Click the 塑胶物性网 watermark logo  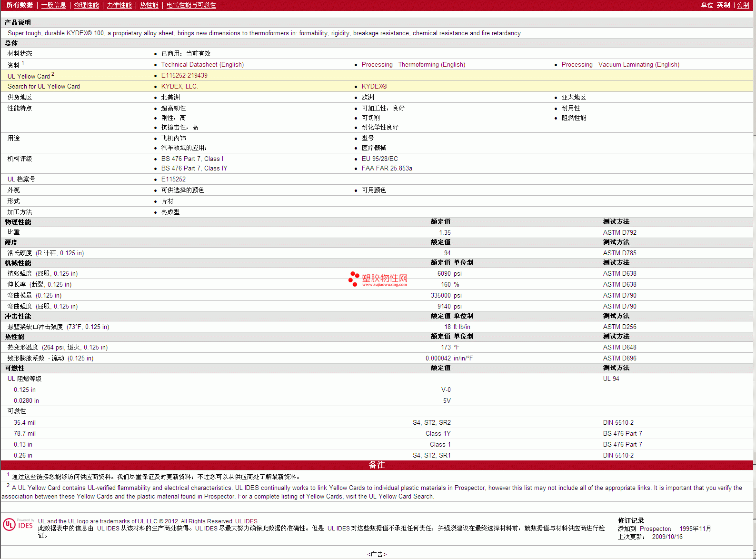point(378,279)
